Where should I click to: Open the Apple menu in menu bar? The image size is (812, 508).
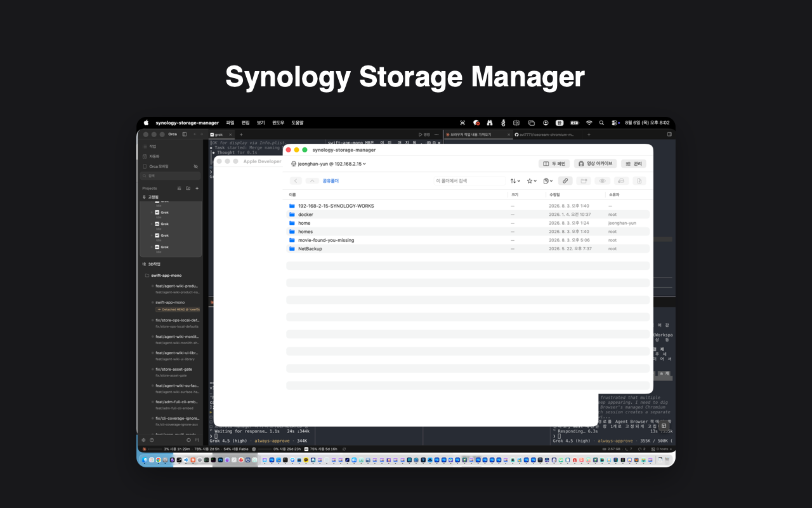(x=146, y=123)
